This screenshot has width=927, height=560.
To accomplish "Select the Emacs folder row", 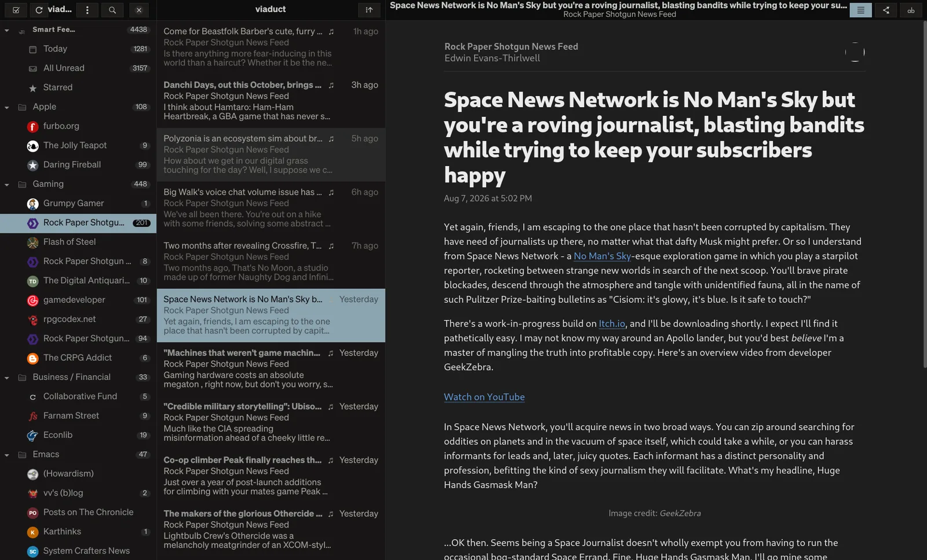I will point(78,455).
